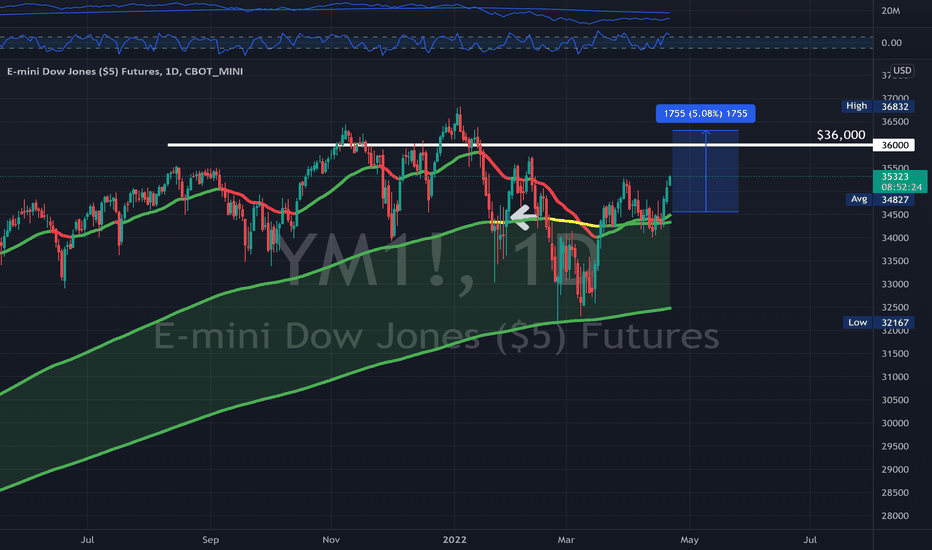Click the High 36832 price label
This screenshot has height=550, width=932.
tap(878, 106)
